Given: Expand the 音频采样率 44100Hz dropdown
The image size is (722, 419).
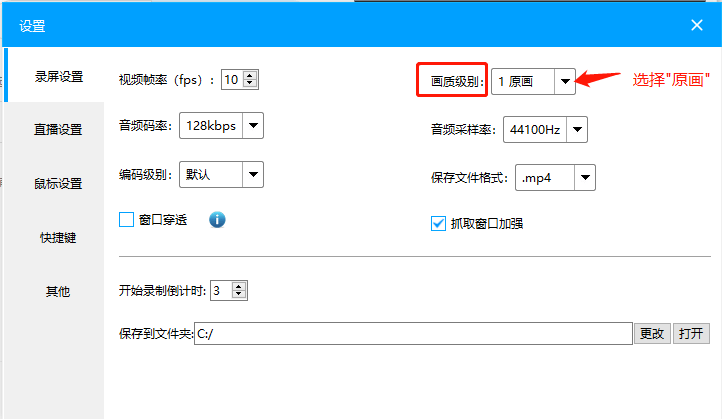Looking at the screenshot, I should (545, 129).
